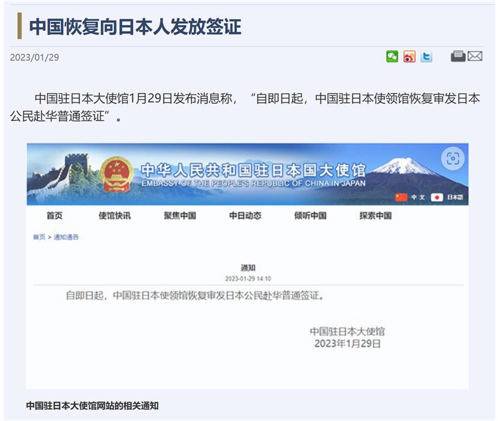504x421 pixels.
Task: Click the signature 中国驻日本大使馆 in notice
Action: click(x=347, y=331)
